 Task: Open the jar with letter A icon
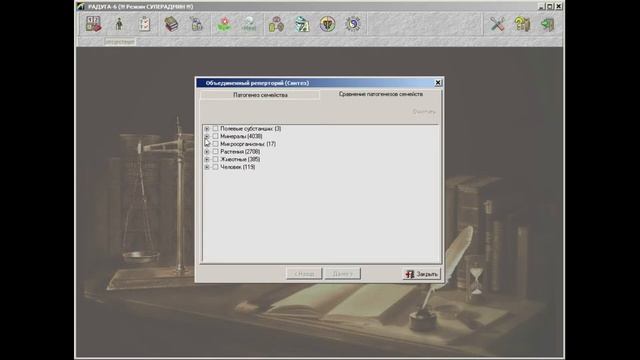pyautogui.click(x=302, y=24)
